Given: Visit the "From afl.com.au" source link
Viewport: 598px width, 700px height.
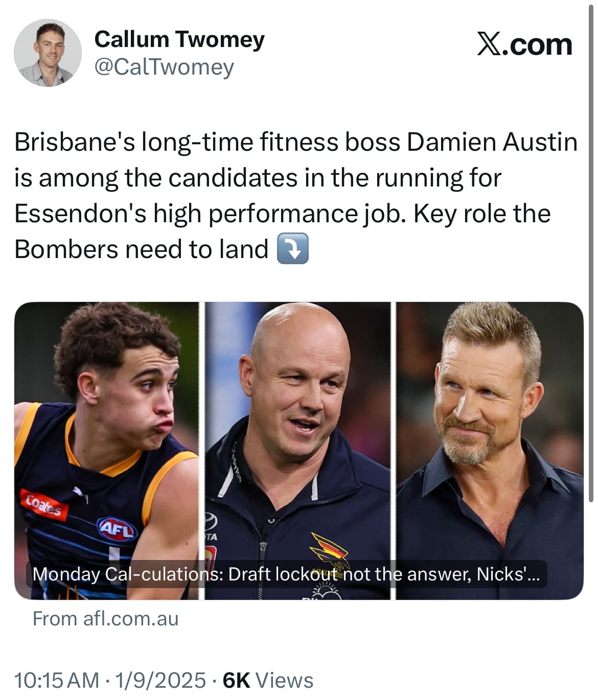Looking at the screenshot, I should point(106,619).
